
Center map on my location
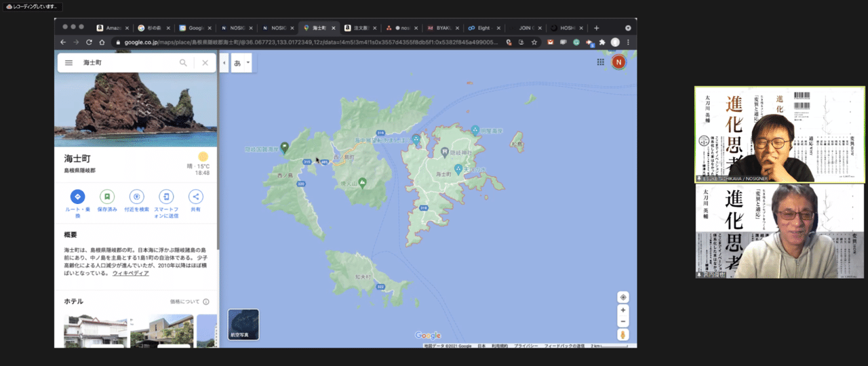(623, 298)
